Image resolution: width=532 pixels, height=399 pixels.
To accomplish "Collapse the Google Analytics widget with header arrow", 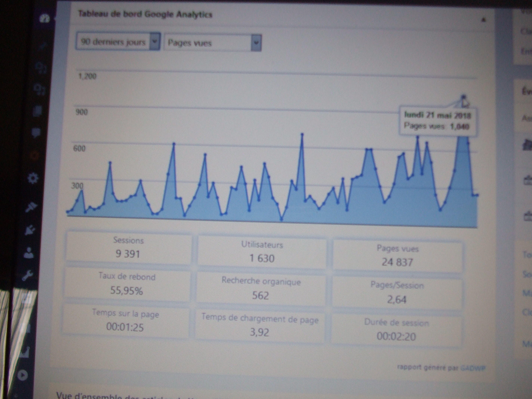I will [x=484, y=20].
